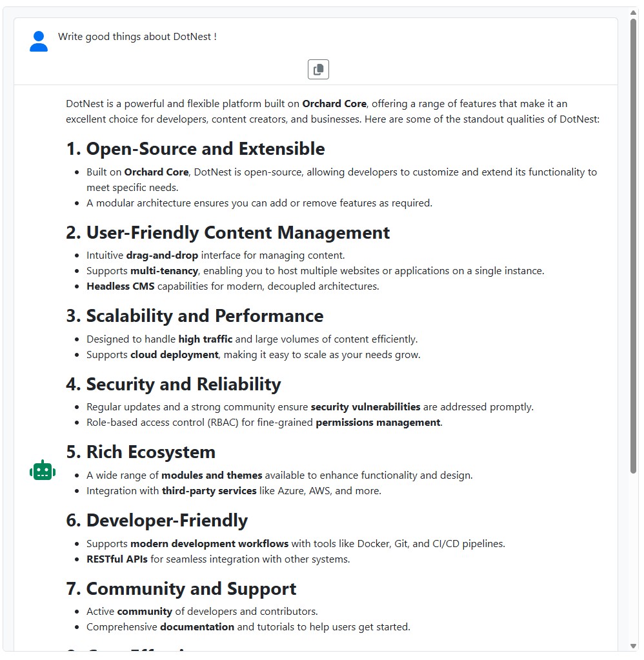Click the user message Write good things about DotNest
This screenshot has width=644, height=660.
pyautogui.click(x=137, y=36)
